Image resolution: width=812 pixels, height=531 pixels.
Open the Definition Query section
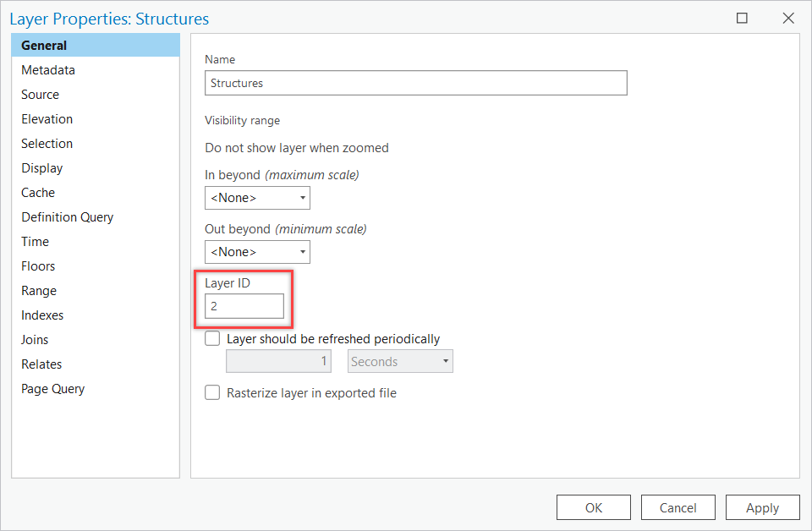pos(67,216)
